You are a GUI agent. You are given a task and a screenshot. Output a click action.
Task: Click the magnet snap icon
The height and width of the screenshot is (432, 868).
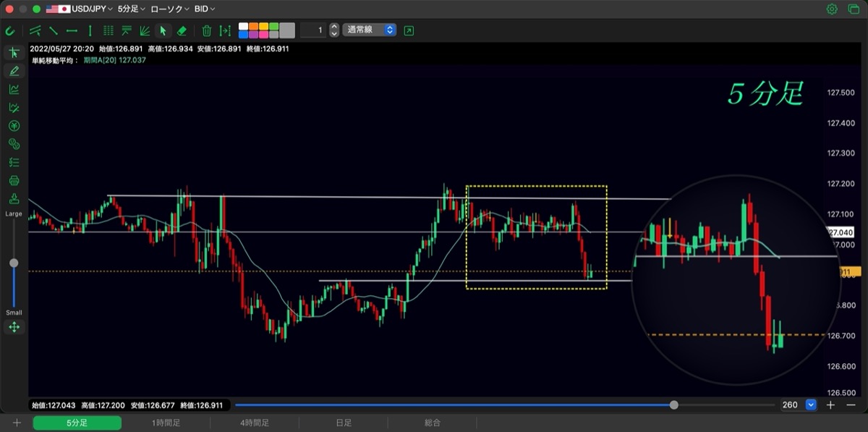[x=9, y=30]
